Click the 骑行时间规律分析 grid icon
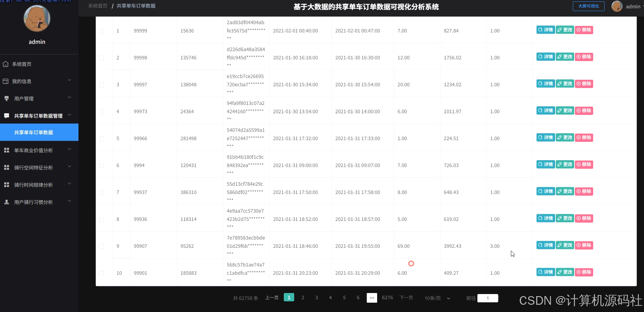Image resolution: width=644 pixels, height=312 pixels. (x=7, y=185)
